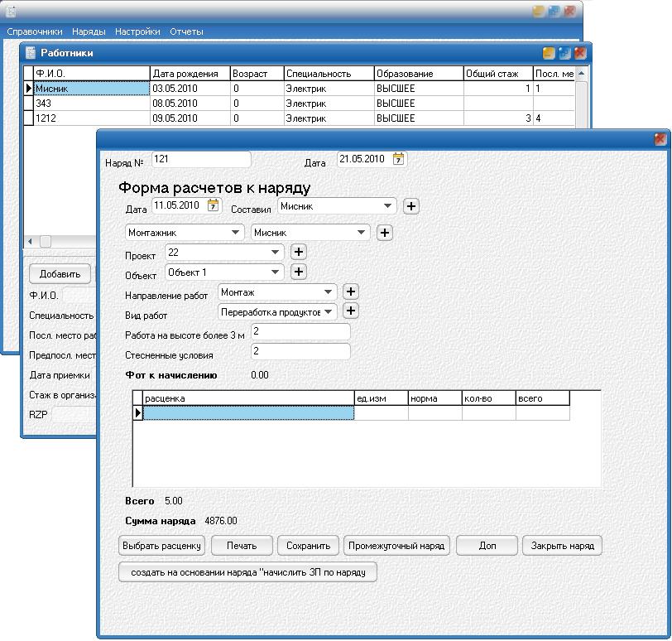This screenshot has width=672, height=641.
Task: Add new project with Проект plus button
Action: click(x=299, y=252)
